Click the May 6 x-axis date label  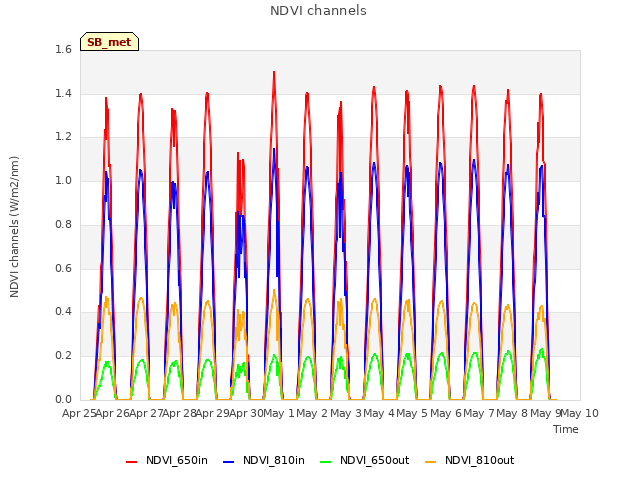pyautogui.click(x=446, y=413)
